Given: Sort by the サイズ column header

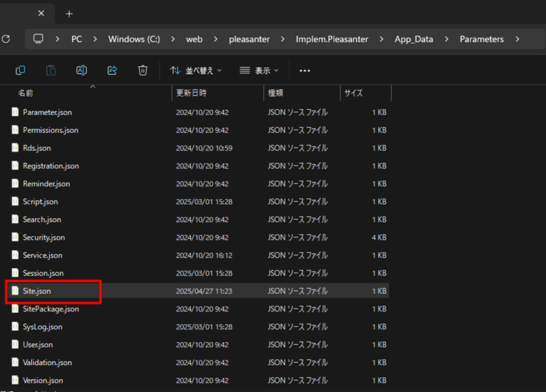Looking at the screenshot, I should click(x=353, y=93).
